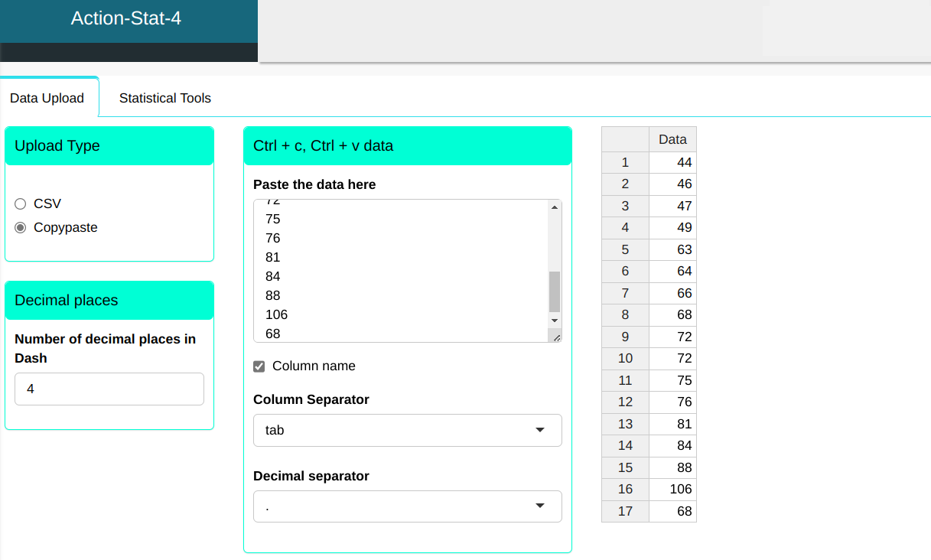
Task: Select the cell containing value 44
Action: [672, 162]
